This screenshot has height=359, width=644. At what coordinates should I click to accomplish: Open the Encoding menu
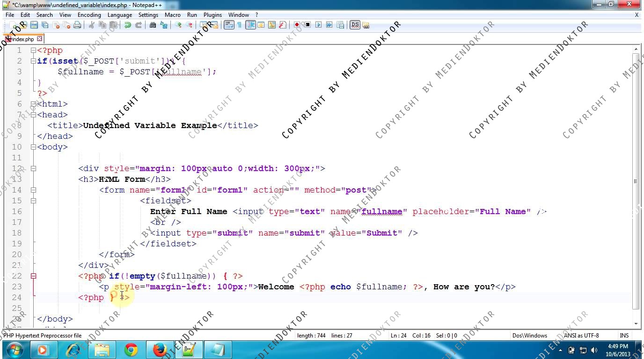pos(89,15)
